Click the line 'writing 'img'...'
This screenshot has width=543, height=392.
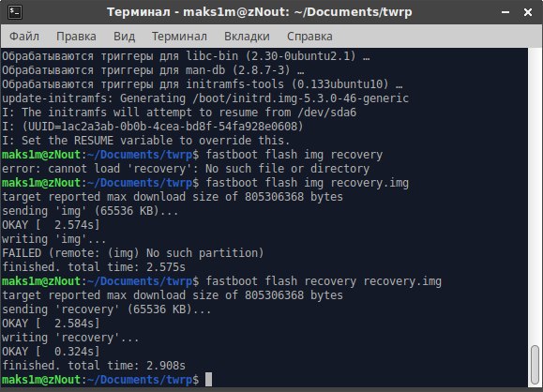(54, 239)
